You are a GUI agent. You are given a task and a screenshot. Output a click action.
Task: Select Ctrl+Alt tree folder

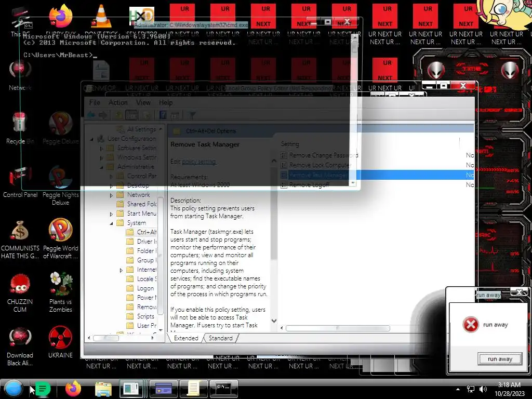pos(141,232)
